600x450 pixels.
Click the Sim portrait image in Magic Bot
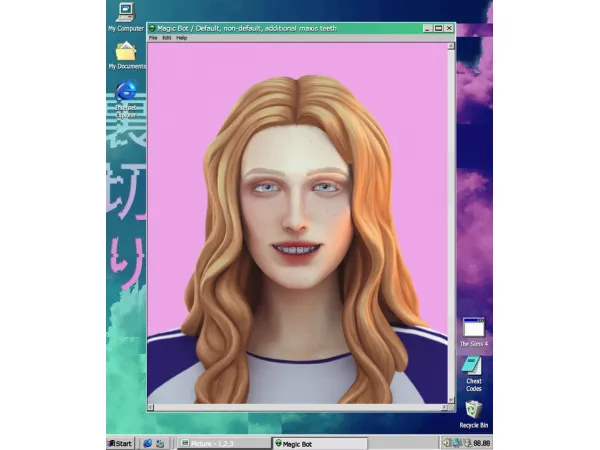[x=297, y=223]
